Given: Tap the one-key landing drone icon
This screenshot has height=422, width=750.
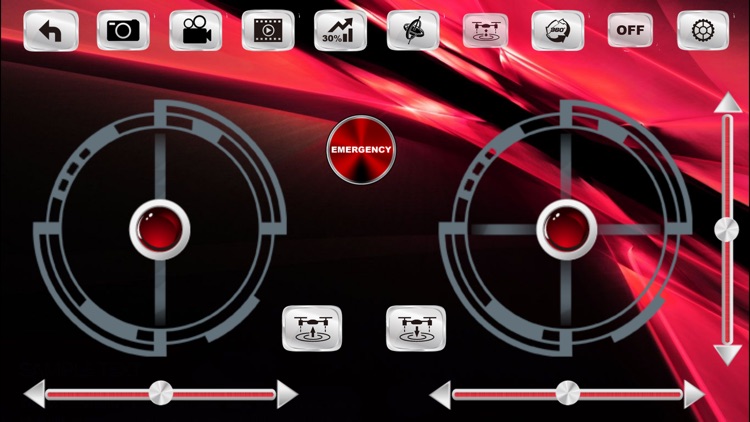Looking at the screenshot, I should 416,328.
